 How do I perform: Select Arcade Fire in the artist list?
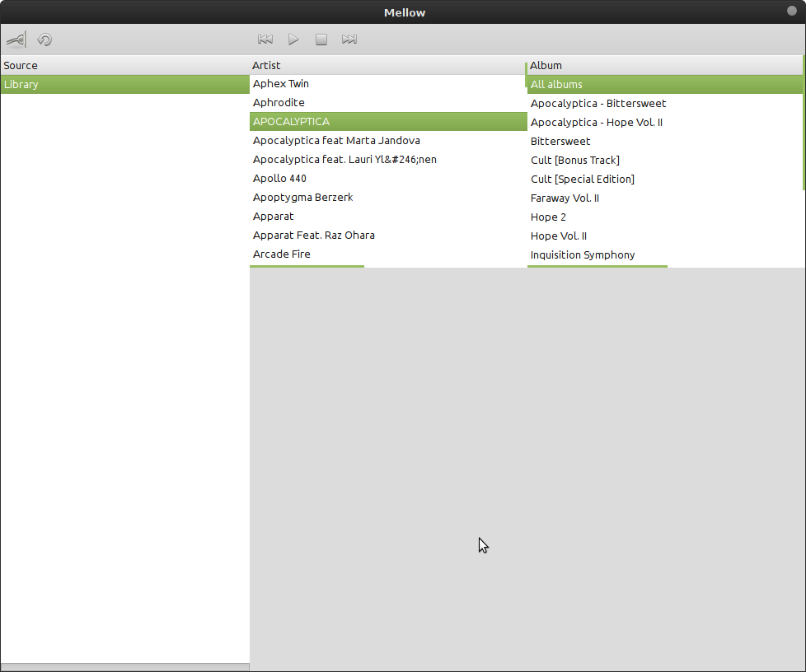(x=282, y=254)
